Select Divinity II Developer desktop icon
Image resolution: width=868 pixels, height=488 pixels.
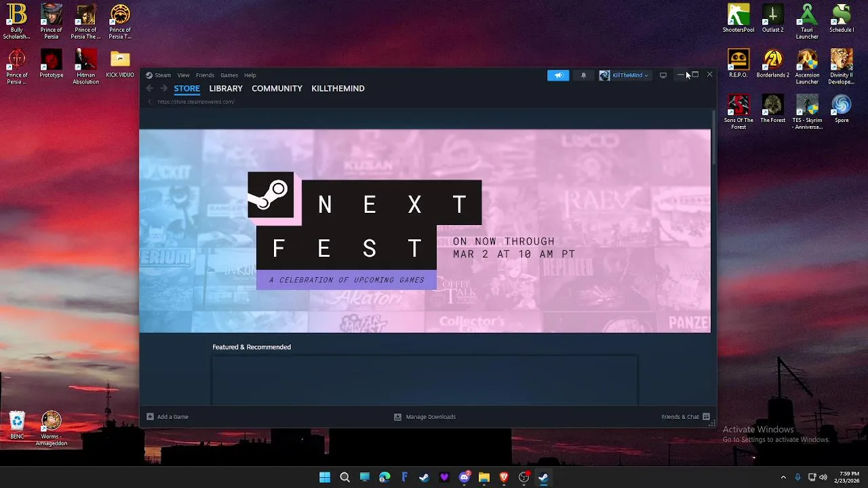pyautogui.click(x=842, y=67)
